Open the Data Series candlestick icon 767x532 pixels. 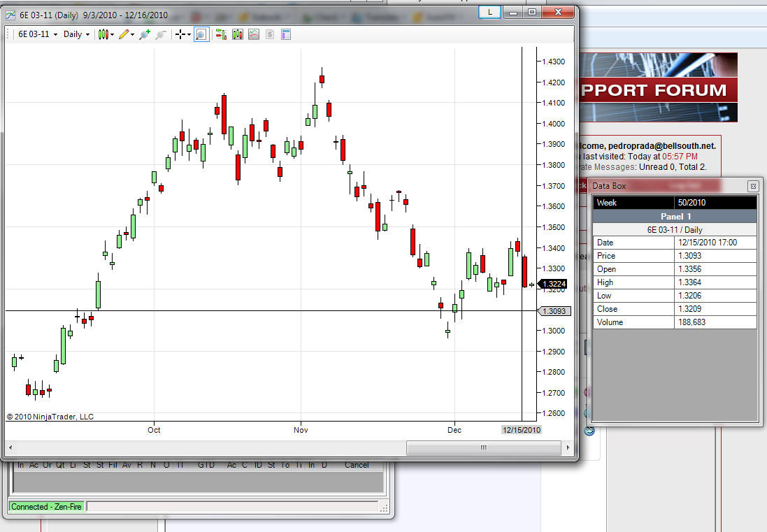238,34
